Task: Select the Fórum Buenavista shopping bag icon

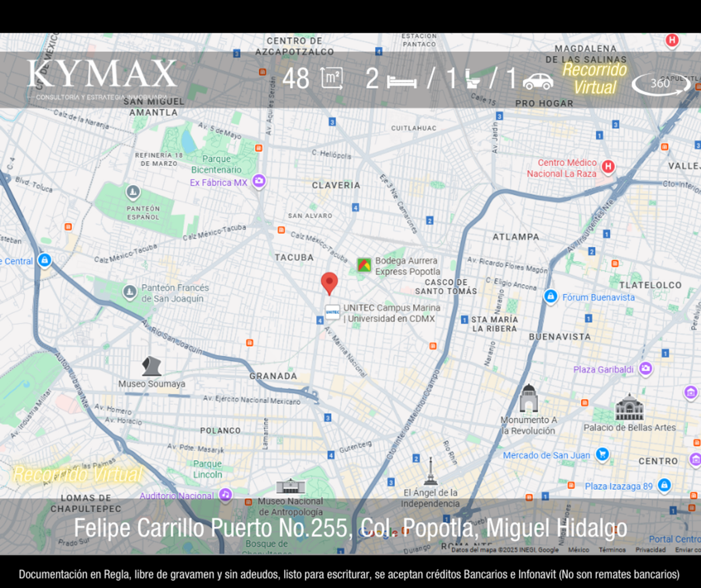Action: 550,296
